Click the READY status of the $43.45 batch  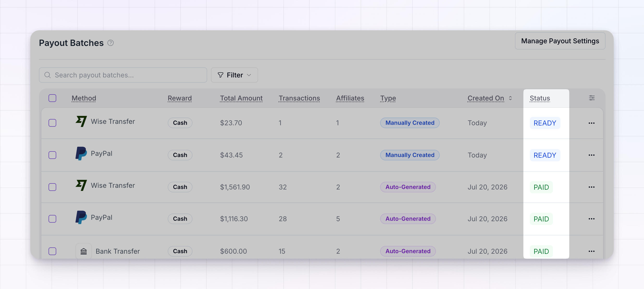545,155
